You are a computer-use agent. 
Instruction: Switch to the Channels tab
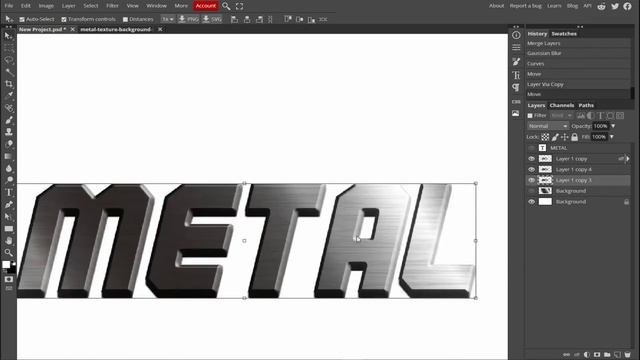562,105
